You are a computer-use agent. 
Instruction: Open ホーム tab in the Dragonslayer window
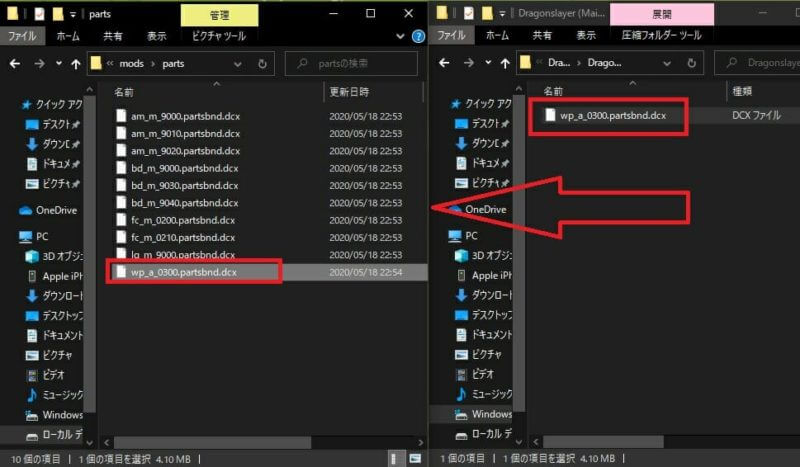pos(497,35)
